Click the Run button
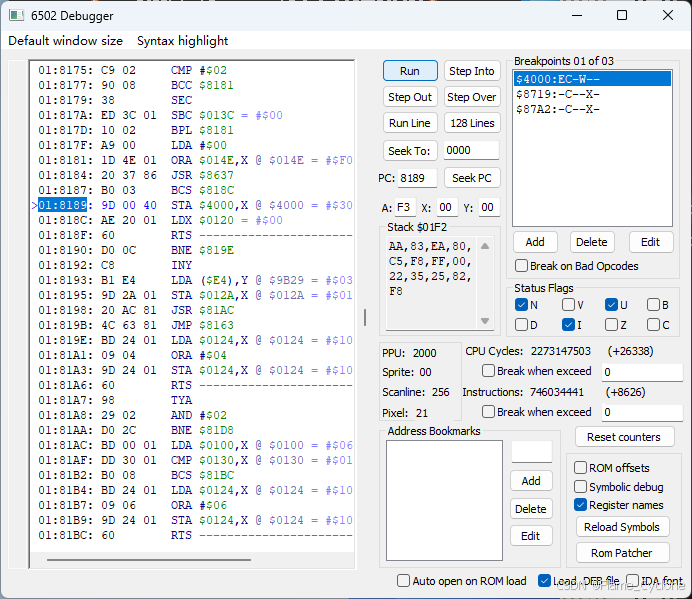The image size is (692, 599). [410, 71]
